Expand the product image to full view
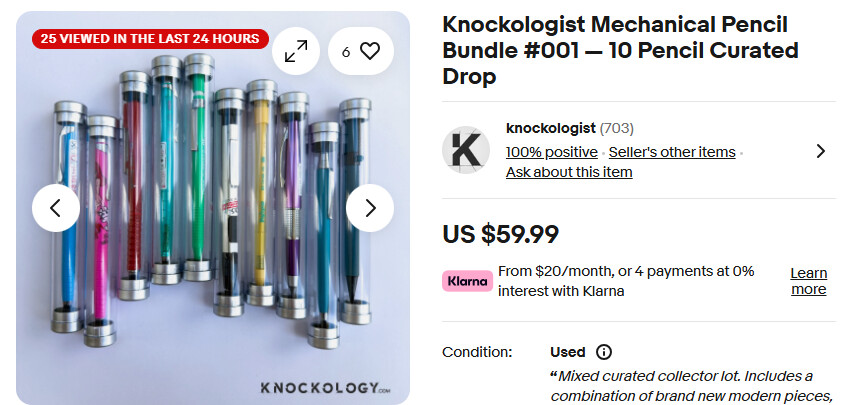 (x=296, y=52)
